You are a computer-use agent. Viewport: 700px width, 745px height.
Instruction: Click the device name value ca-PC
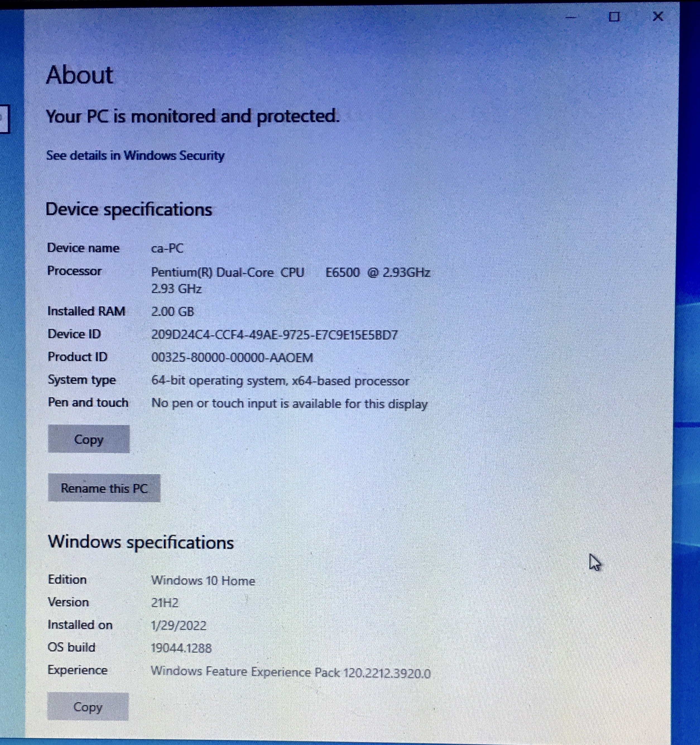(x=167, y=248)
